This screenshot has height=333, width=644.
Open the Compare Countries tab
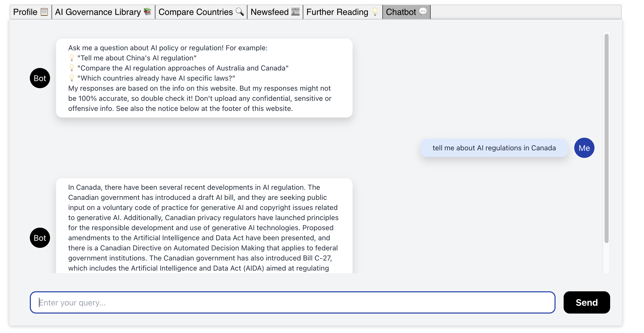(x=195, y=12)
